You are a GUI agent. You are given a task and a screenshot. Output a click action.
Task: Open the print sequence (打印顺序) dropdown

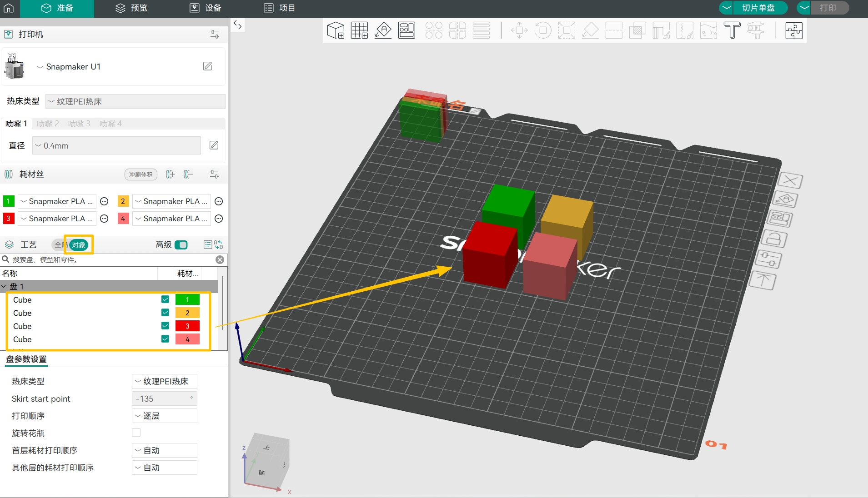tap(165, 416)
